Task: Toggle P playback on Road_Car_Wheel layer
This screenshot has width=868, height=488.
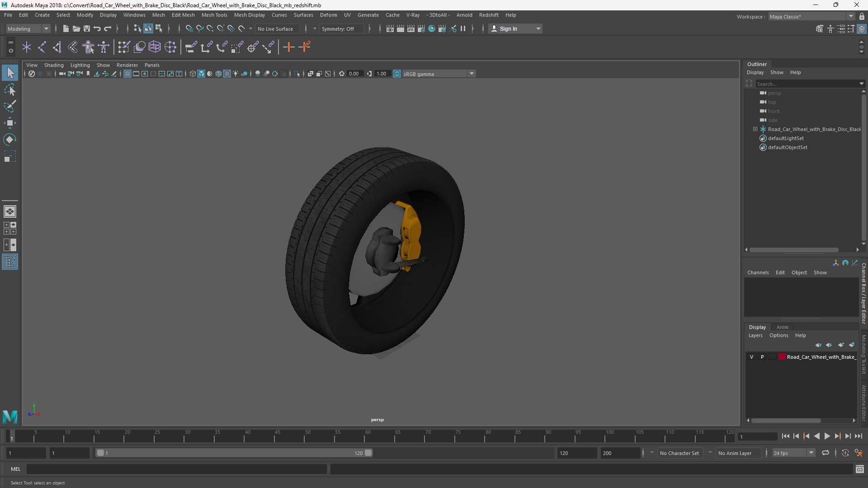Action: (762, 357)
